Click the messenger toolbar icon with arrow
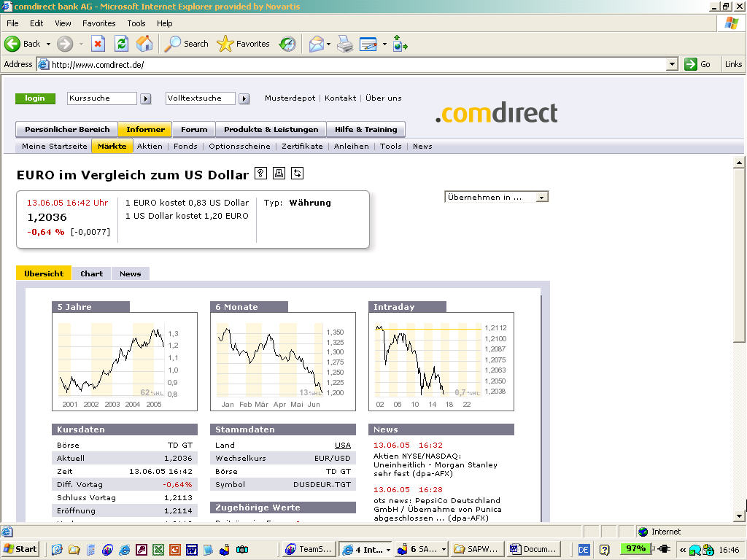 [400, 44]
